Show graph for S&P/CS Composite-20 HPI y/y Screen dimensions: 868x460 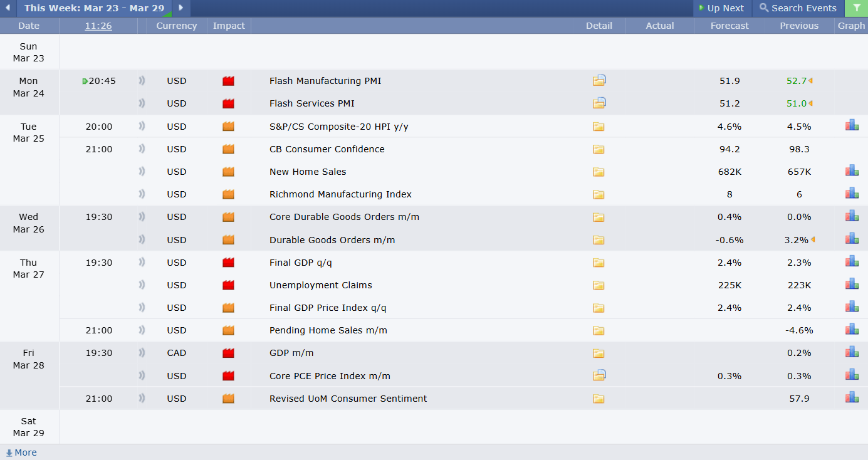point(852,125)
